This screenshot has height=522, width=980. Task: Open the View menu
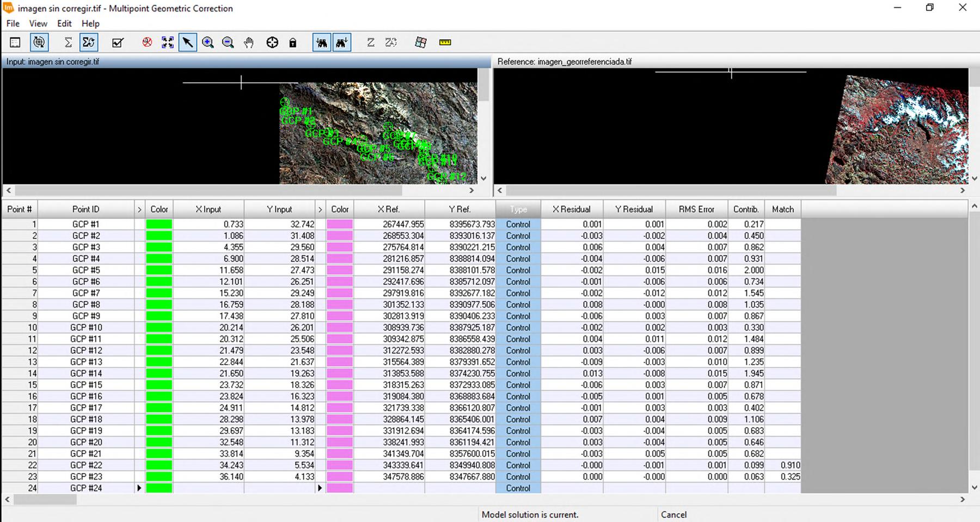[38, 23]
